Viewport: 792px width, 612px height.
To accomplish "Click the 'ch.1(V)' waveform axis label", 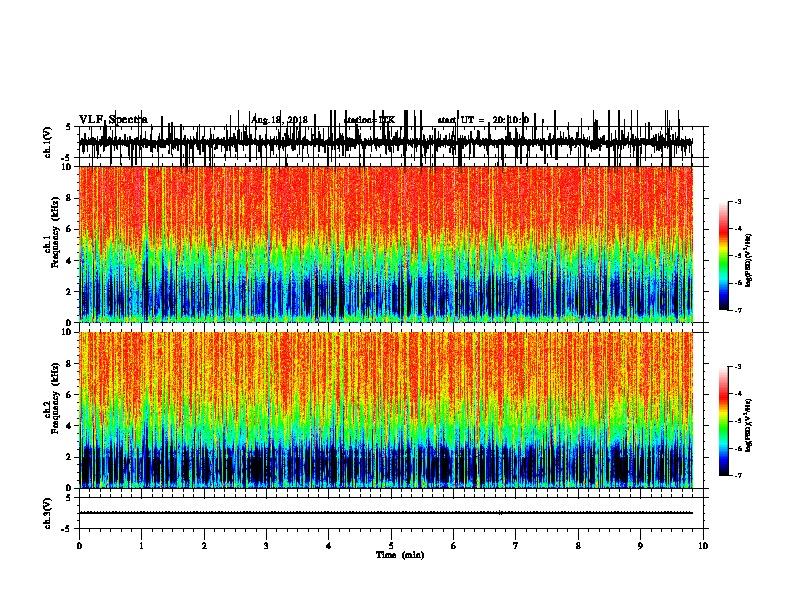I will [x=48, y=142].
